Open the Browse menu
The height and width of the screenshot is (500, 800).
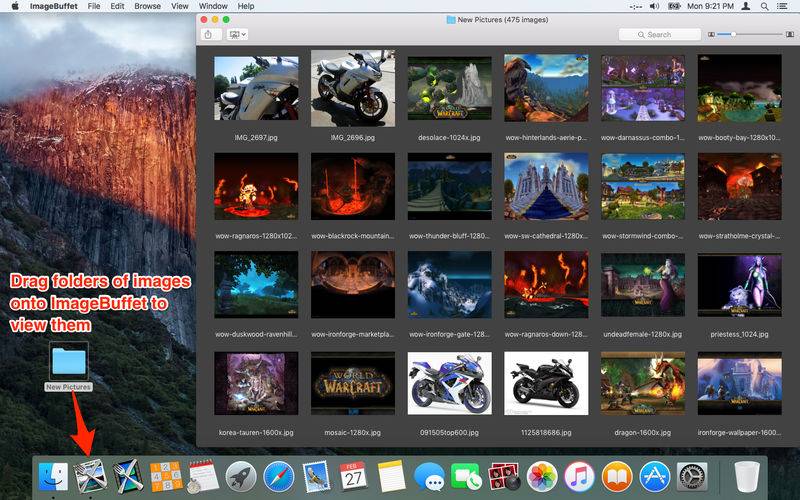(x=147, y=6)
